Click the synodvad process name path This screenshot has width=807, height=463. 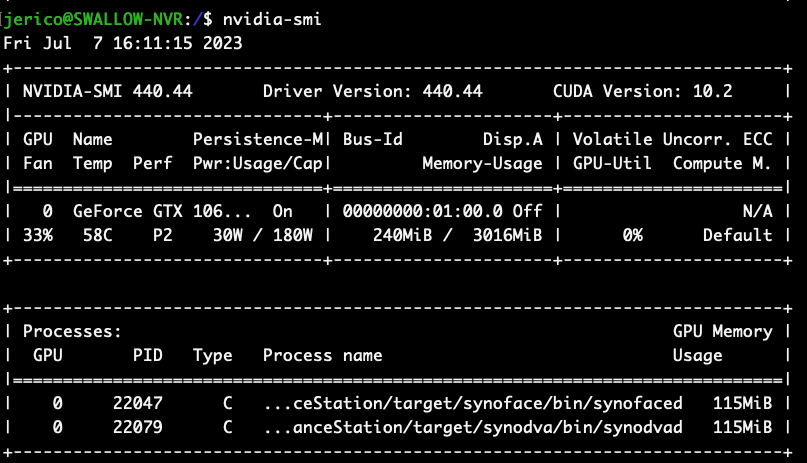[472, 427]
